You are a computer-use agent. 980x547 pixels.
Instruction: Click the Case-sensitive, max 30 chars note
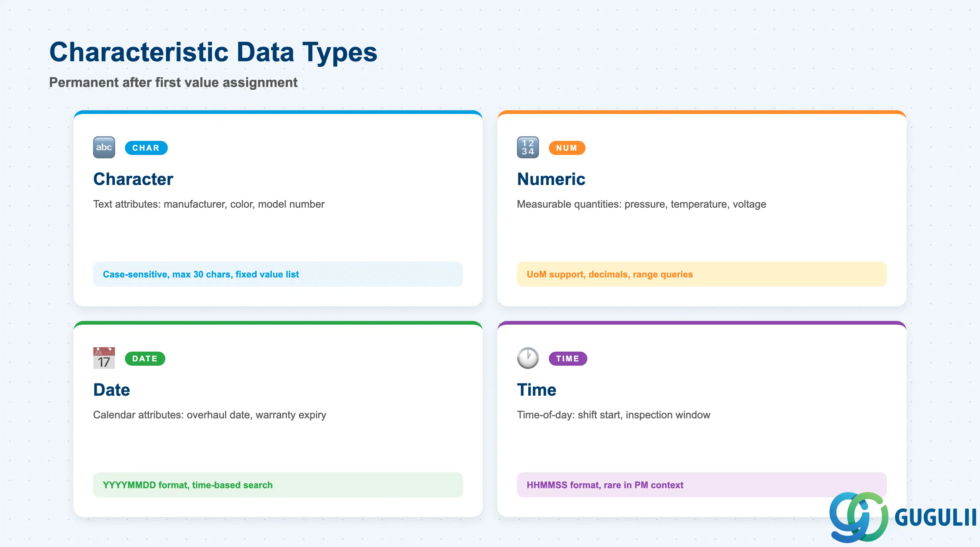[x=278, y=274]
